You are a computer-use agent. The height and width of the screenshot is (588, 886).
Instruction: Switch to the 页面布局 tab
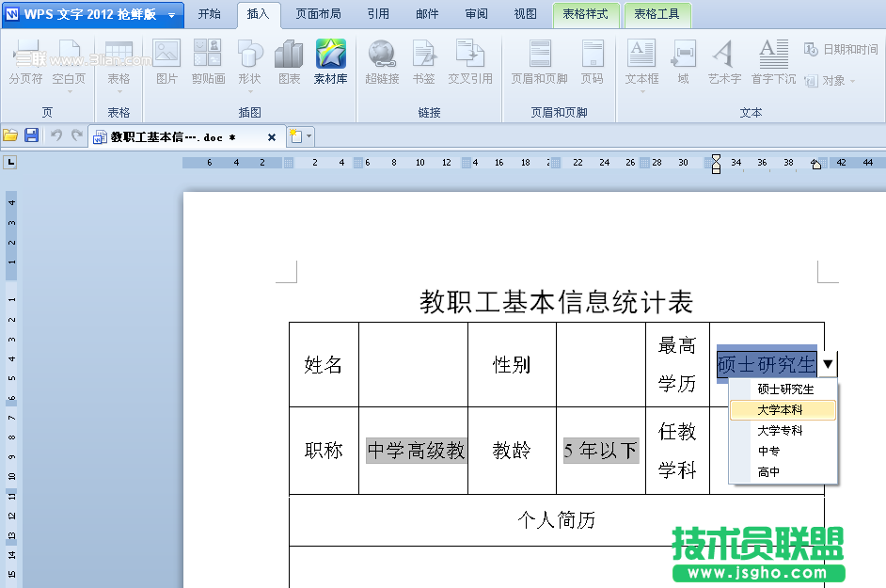[318, 14]
